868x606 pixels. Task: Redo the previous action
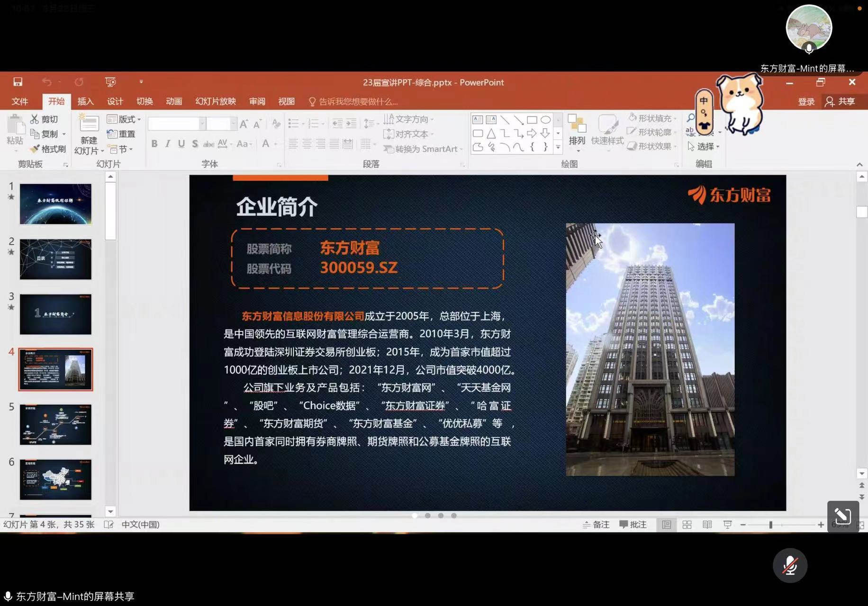coord(79,82)
